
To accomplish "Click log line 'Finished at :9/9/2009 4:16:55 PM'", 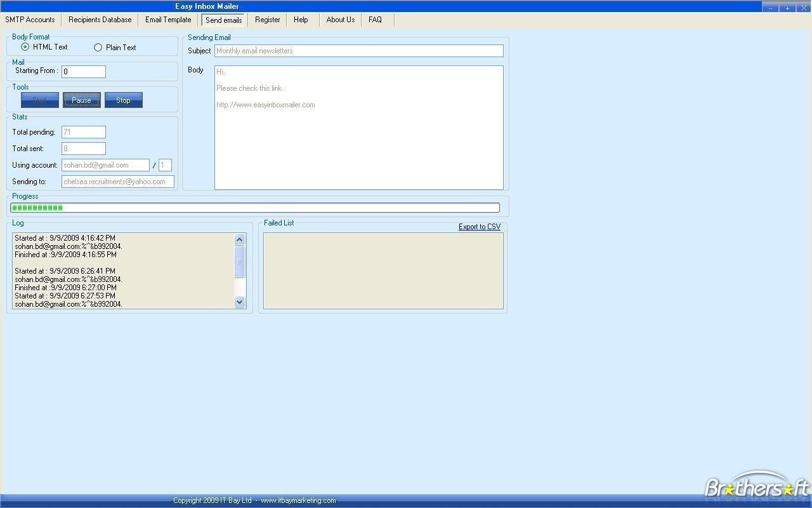I will (x=66, y=255).
